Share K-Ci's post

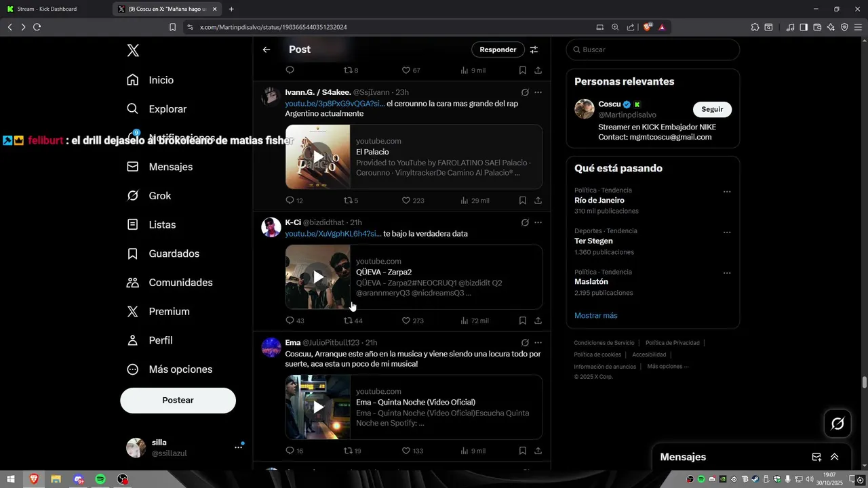point(538,321)
